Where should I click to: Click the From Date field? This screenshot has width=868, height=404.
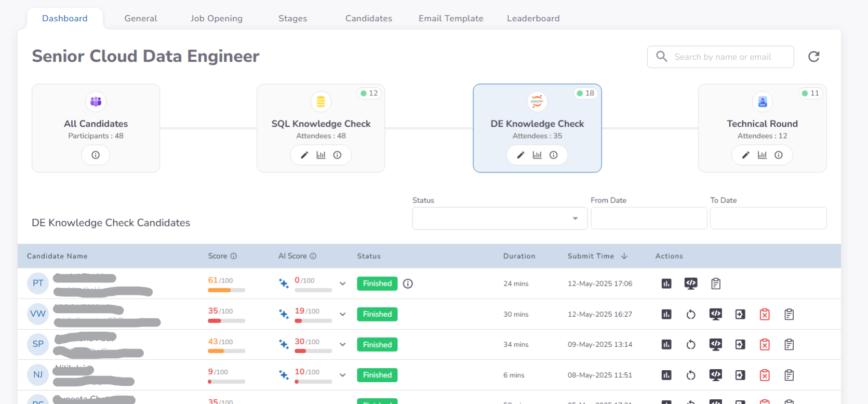pyautogui.click(x=649, y=218)
